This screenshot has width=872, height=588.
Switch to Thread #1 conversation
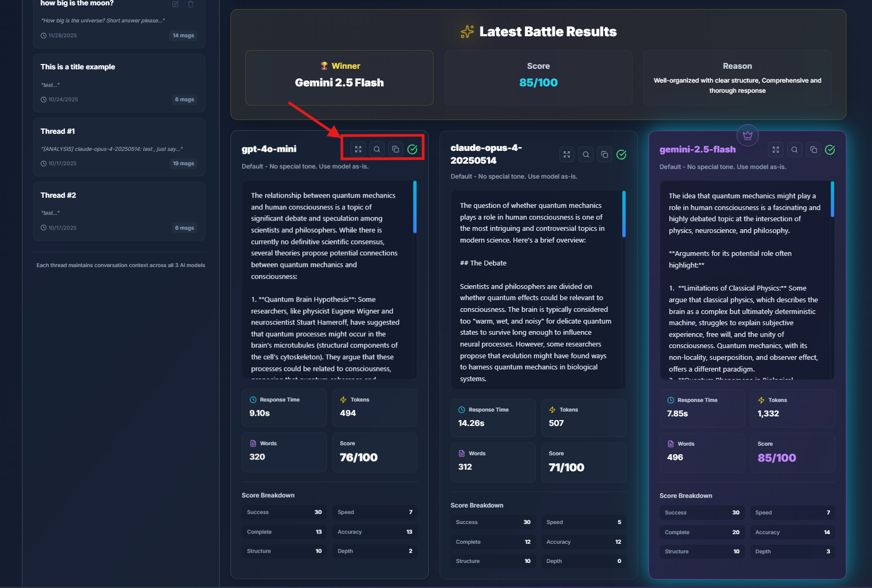pos(118,147)
